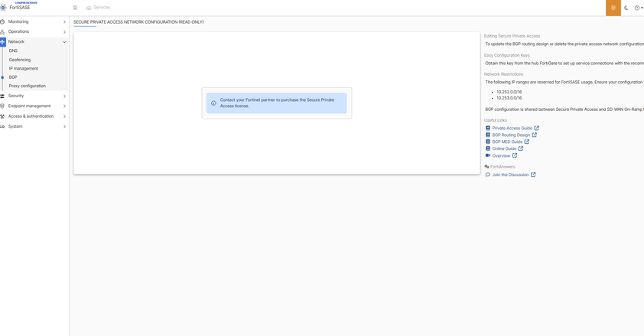
Task: Click the Easy Configuration Keys heading
Action: click(x=507, y=55)
